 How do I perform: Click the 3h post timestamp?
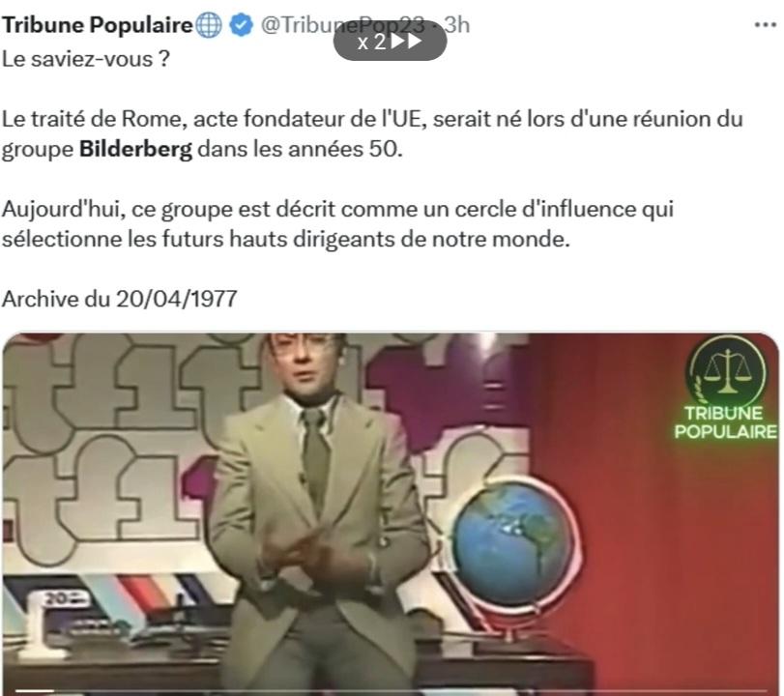457,25
